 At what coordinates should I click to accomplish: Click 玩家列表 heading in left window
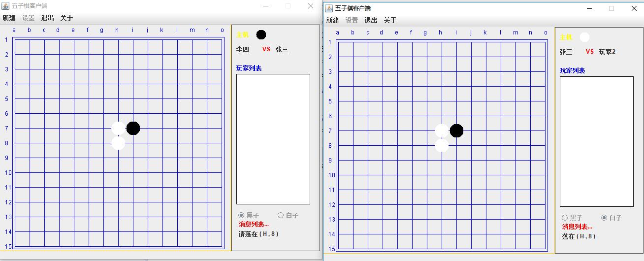[249, 68]
